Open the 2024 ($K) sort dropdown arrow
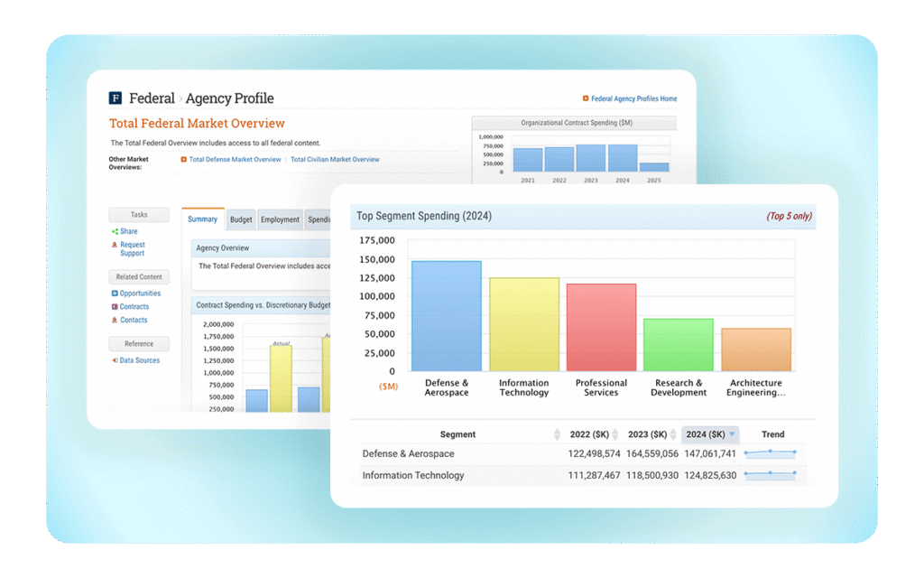Image resolution: width=924 pixels, height=578 pixels. (730, 434)
